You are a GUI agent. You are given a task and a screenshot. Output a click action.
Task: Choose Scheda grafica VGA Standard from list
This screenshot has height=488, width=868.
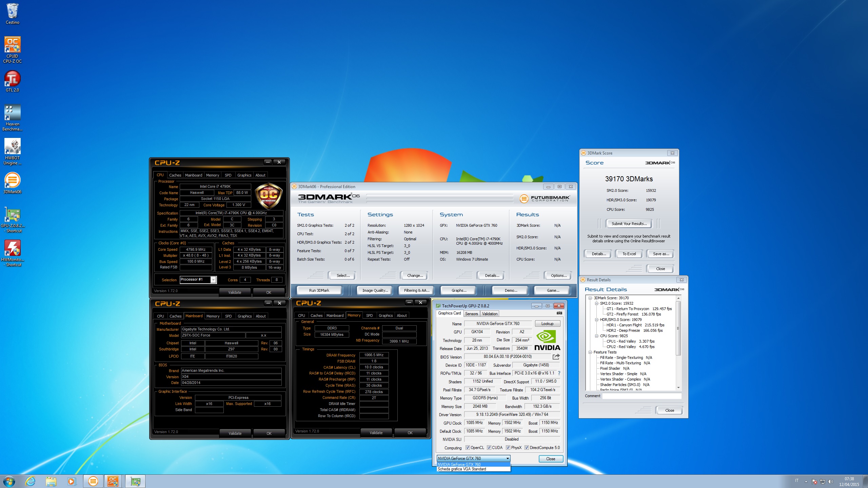[473, 469]
